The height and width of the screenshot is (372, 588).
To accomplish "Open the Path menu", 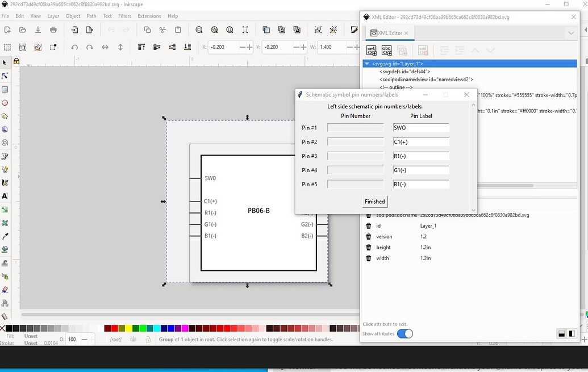I will click(x=91, y=16).
